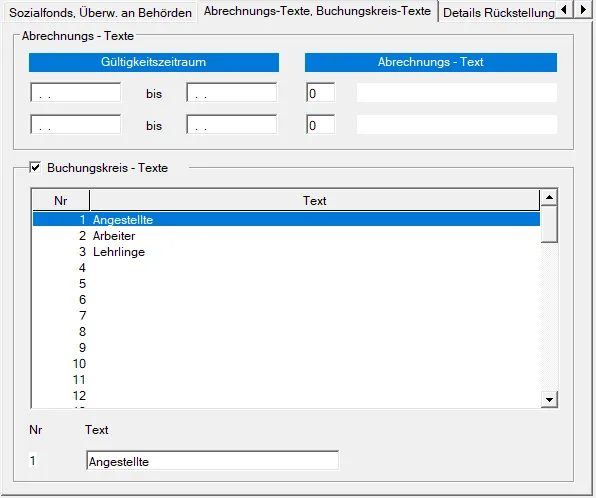The height and width of the screenshot is (498, 596).
Task: Click the second row Abrechnungs-Text number field
Action: [x=320, y=124]
